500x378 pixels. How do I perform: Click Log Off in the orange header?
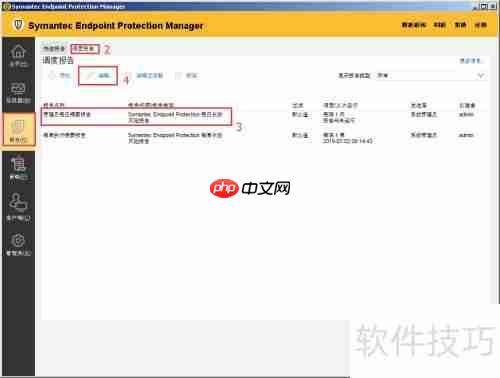[481, 25]
